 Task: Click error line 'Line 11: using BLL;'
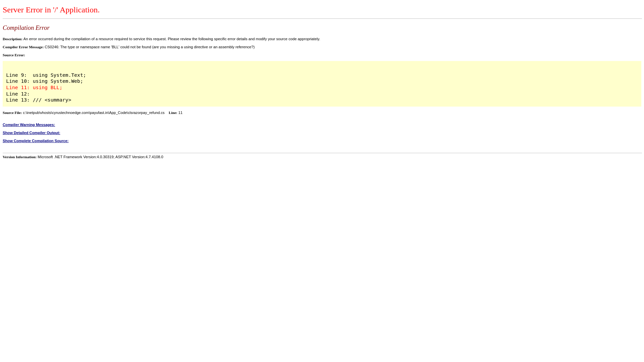click(34, 87)
